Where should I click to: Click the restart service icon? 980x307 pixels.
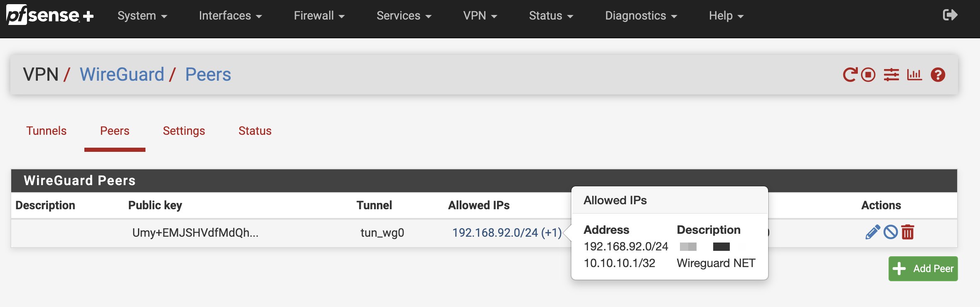[x=850, y=75]
